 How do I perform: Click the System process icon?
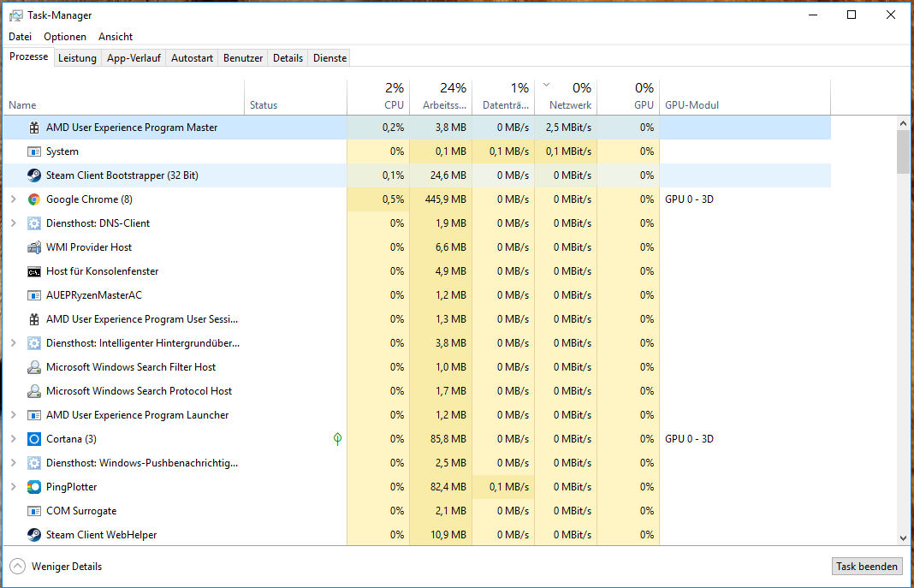click(34, 151)
